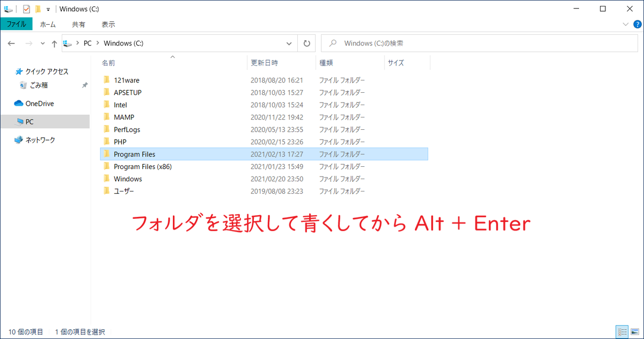
Task: Expand the address bar history dropdown
Action: [289, 43]
